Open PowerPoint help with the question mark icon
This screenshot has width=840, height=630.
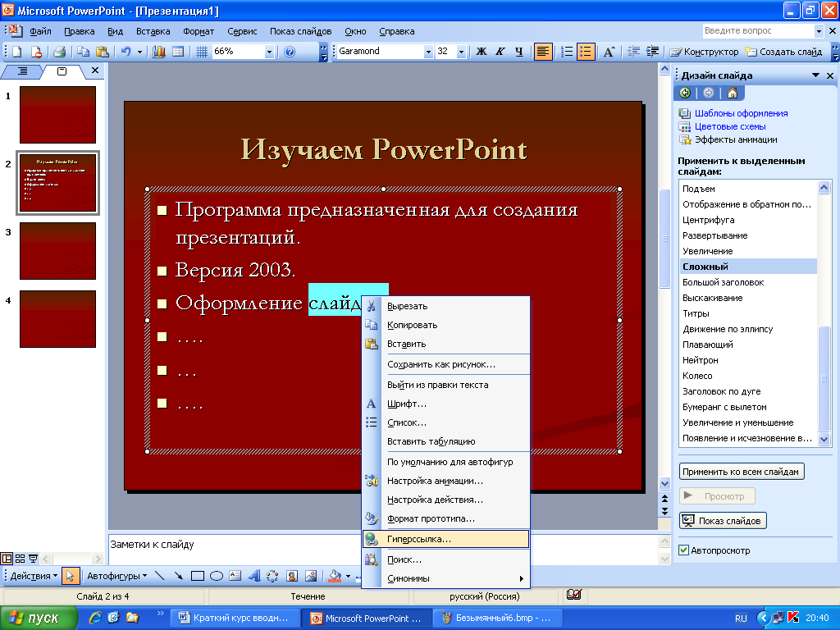point(290,52)
